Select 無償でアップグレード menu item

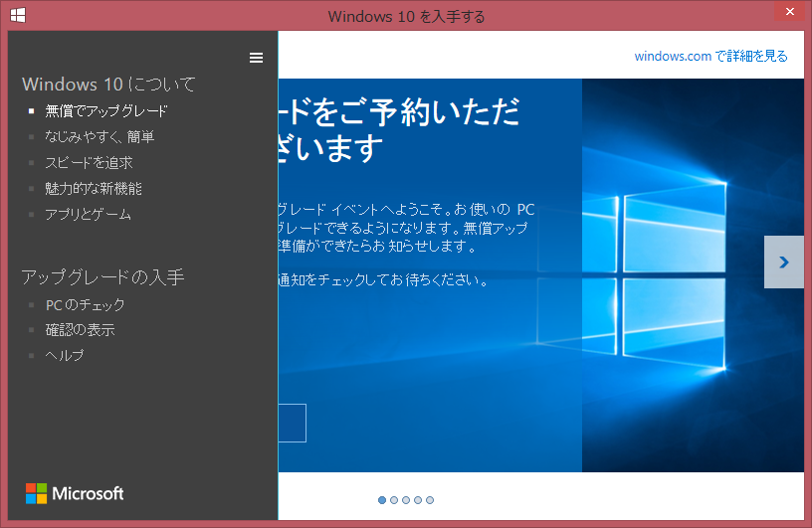[x=106, y=110]
